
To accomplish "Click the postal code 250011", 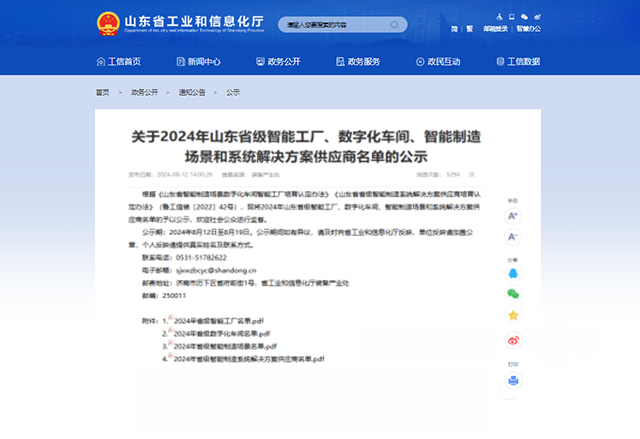I will tap(174, 296).
